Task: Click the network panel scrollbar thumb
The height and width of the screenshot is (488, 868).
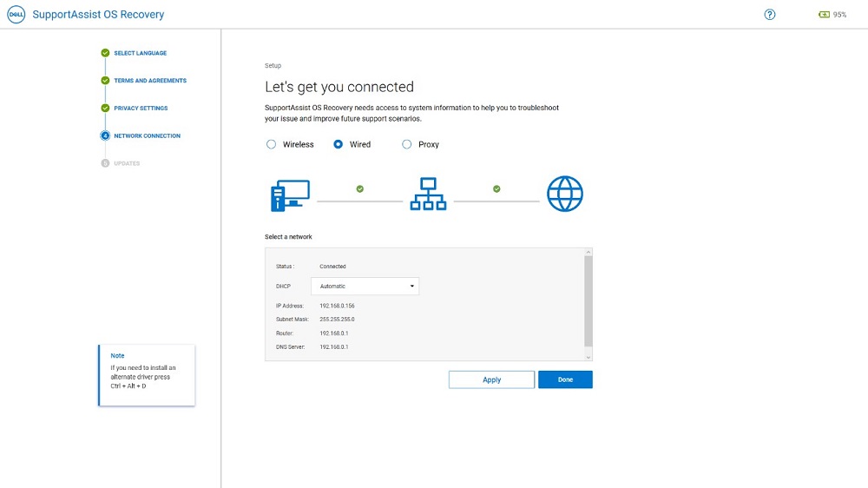Action: point(589,301)
